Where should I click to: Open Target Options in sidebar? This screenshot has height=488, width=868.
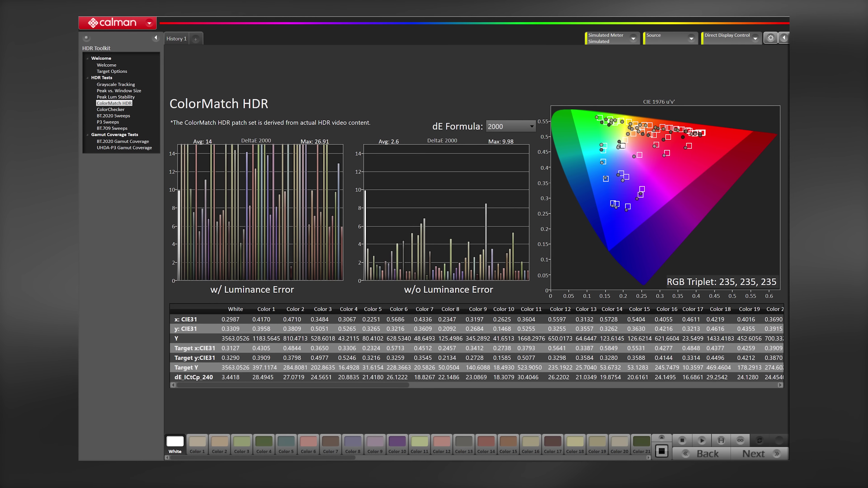pos(112,71)
